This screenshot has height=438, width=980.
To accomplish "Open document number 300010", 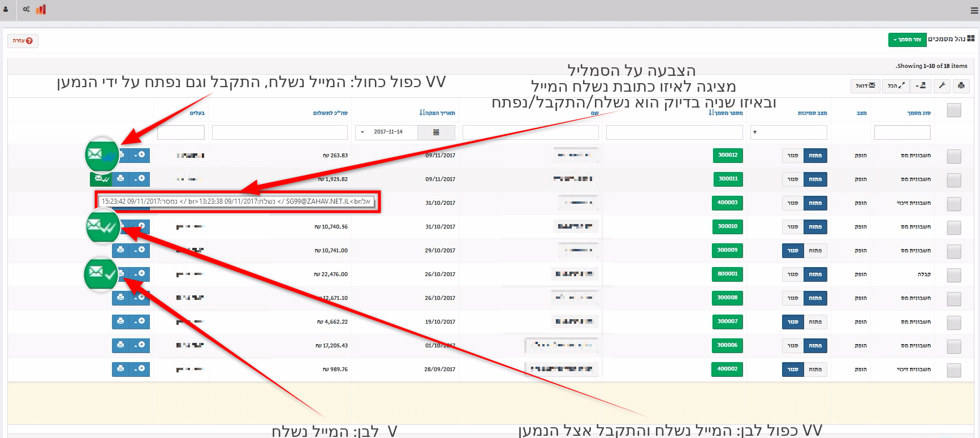I will (728, 226).
